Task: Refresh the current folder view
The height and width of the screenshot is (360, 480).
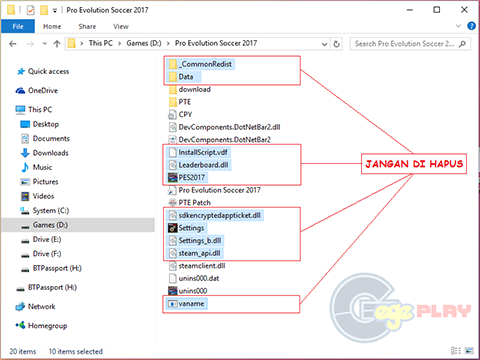Action: coord(337,44)
